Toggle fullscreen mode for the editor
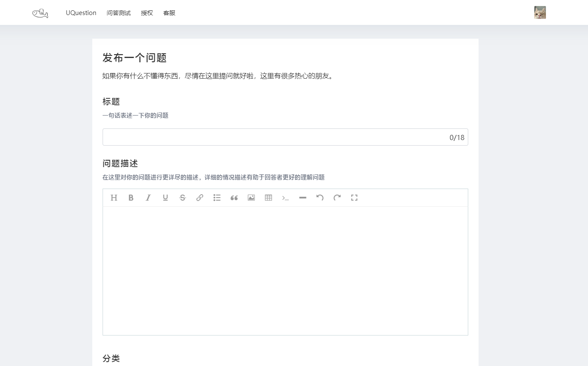Viewport: 588px width, 366px height. point(354,198)
